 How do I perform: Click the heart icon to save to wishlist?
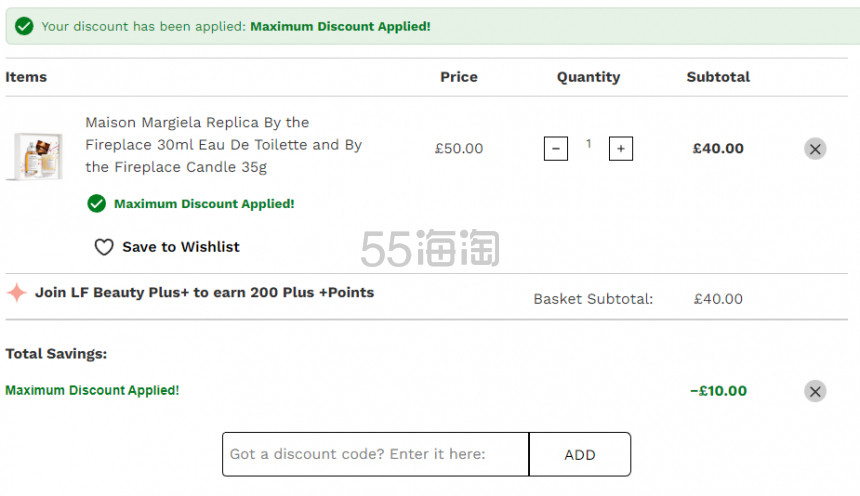click(104, 247)
